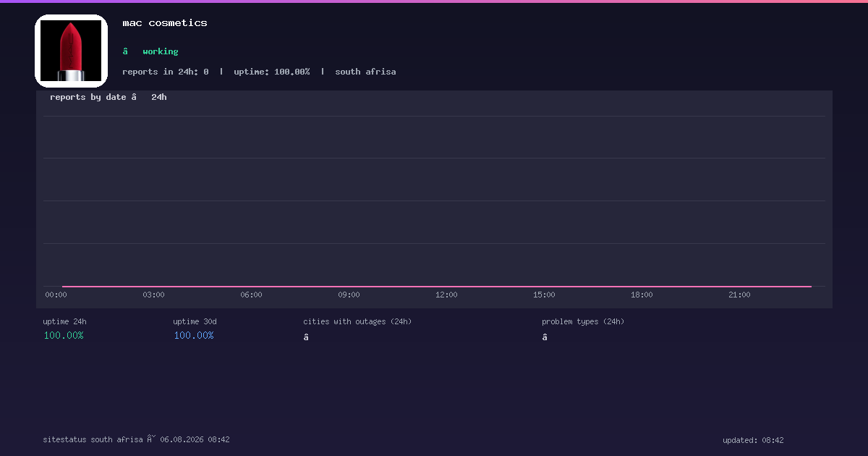Click the problem types placeholder symbol
Screen dimensions: 868x456
(545, 337)
